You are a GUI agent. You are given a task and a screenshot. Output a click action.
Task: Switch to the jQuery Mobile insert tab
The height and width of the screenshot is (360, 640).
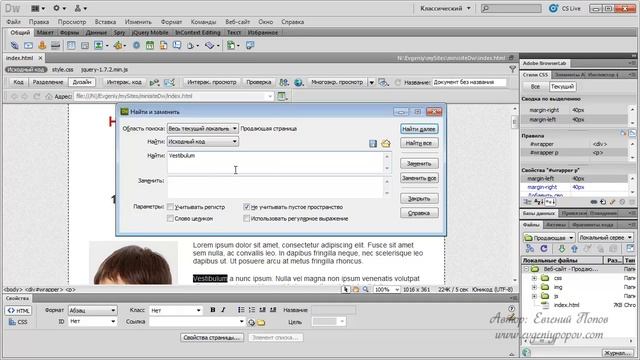pos(150,32)
